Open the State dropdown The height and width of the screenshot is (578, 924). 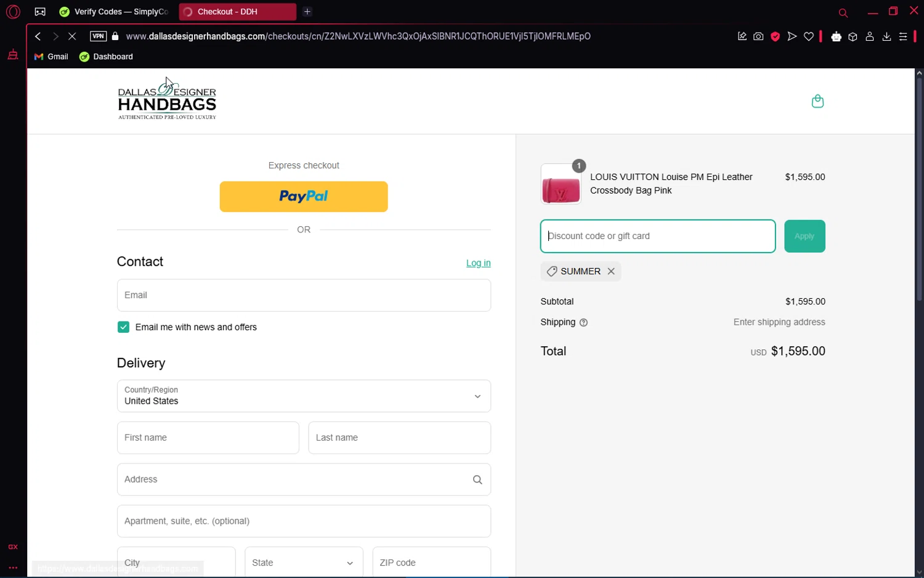click(304, 562)
